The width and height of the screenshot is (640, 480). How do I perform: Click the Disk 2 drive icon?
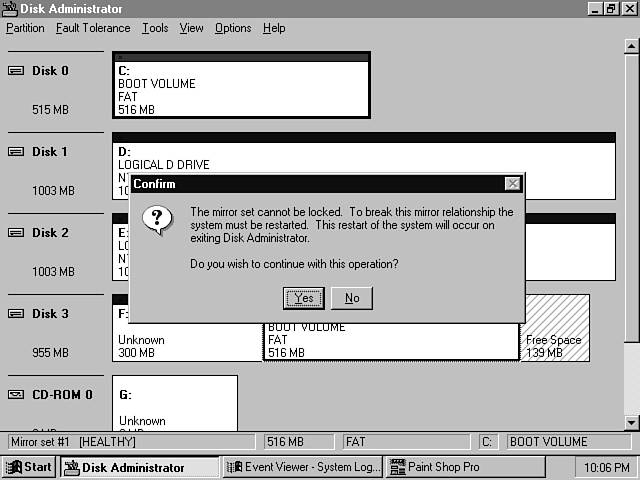[15, 233]
